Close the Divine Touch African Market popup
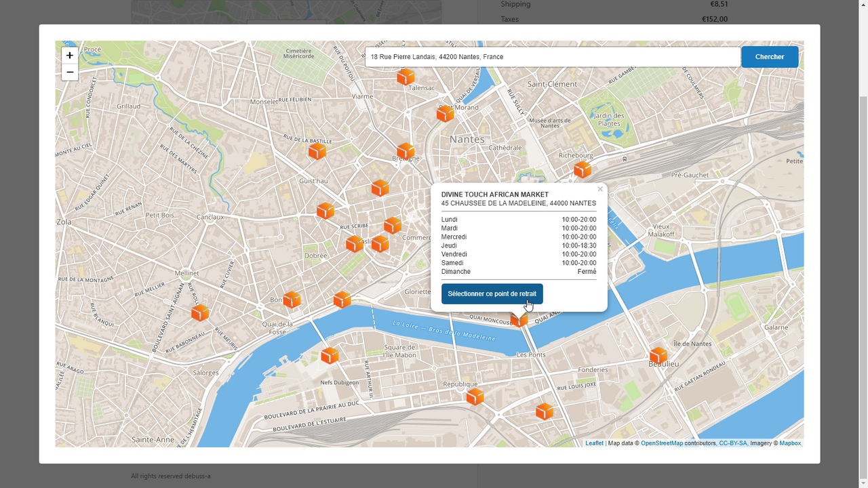The image size is (868, 488). 600,190
